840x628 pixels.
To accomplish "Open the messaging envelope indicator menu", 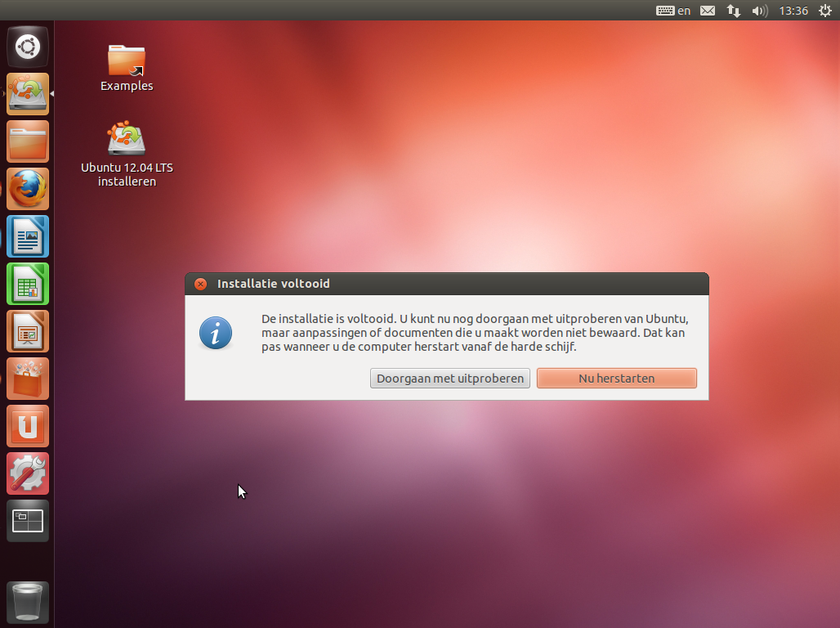I will tap(708, 11).
